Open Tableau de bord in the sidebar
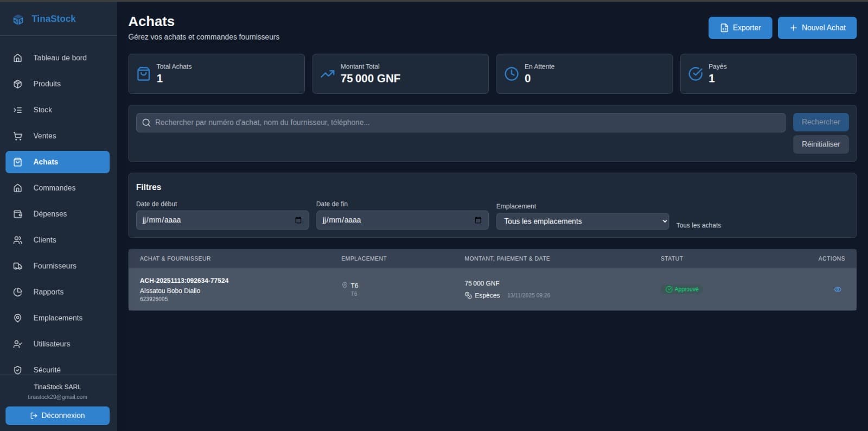Viewport: 868px width, 431px height. (x=58, y=58)
